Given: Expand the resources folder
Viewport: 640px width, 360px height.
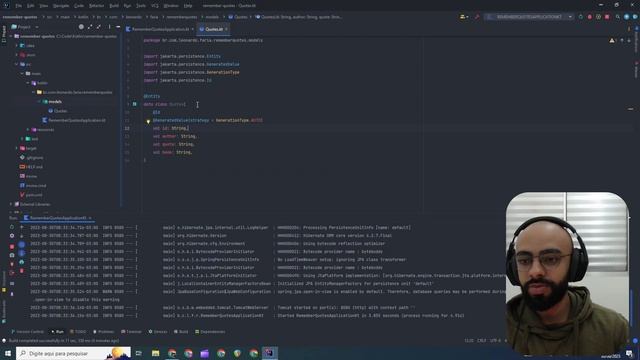Looking at the screenshot, I should coord(28,130).
